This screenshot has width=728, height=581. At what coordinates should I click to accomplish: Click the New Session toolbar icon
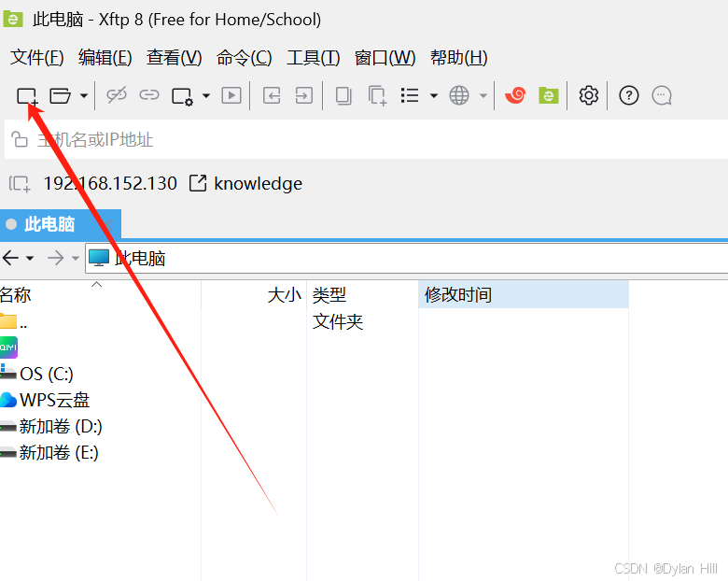point(27,96)
